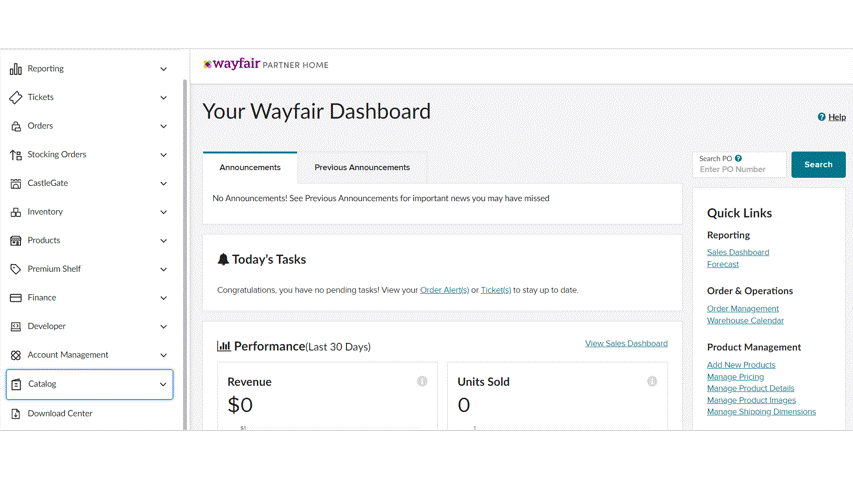Open the Manage Pricing quick link
This screenshot has height=480, width=853.
[735, 377]
